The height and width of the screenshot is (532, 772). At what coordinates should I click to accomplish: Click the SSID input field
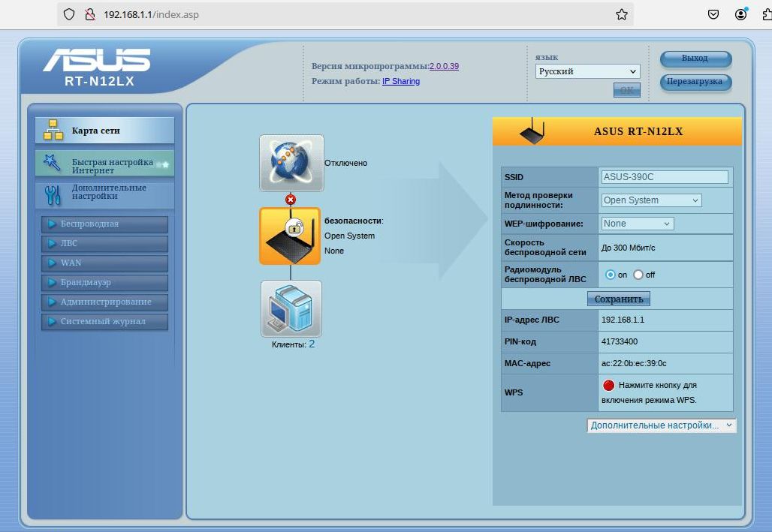(x=665, y=177)
